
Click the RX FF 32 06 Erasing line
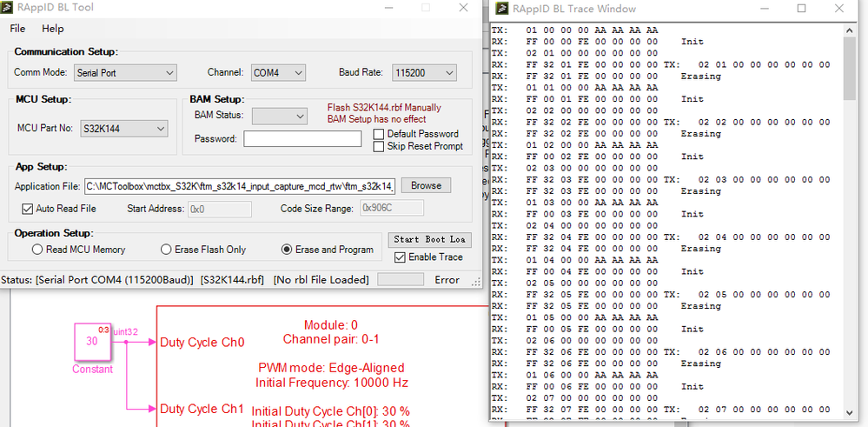pos(606,364)
